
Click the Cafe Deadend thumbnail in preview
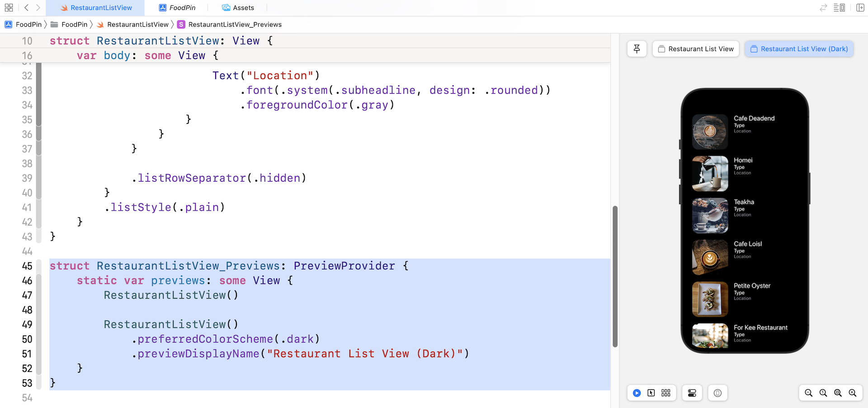pos(710,131)
